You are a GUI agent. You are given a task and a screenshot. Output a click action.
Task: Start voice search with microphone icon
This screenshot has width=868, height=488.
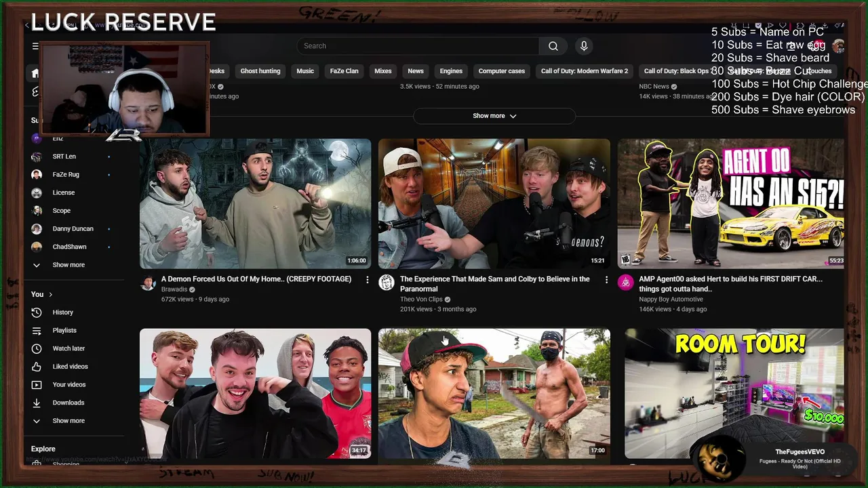[x=584, y=46]
